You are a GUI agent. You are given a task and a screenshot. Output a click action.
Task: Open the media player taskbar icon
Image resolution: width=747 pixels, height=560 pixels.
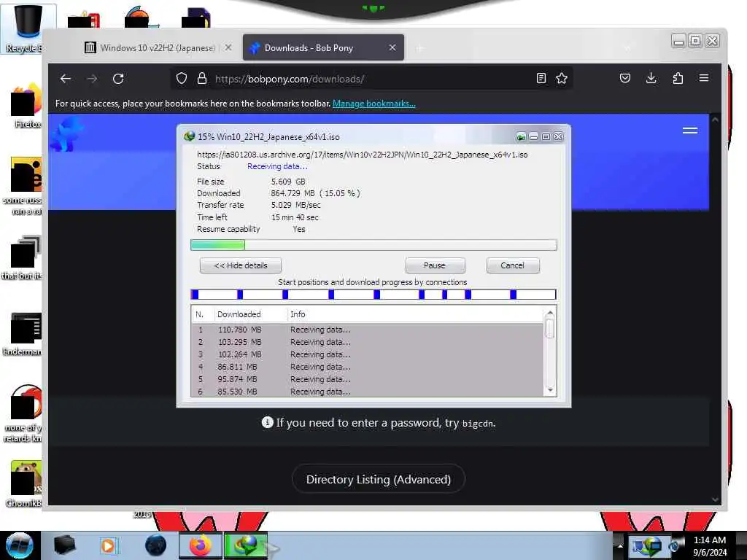click(109, 545)
